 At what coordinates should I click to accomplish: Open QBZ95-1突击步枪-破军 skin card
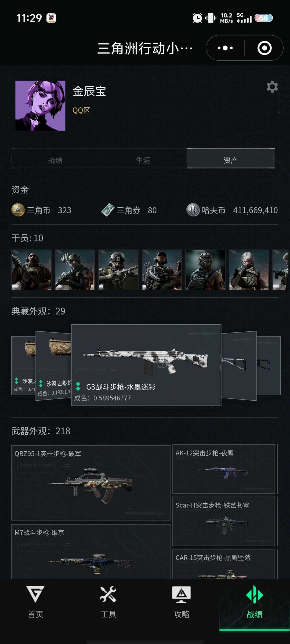click(91, 483)
